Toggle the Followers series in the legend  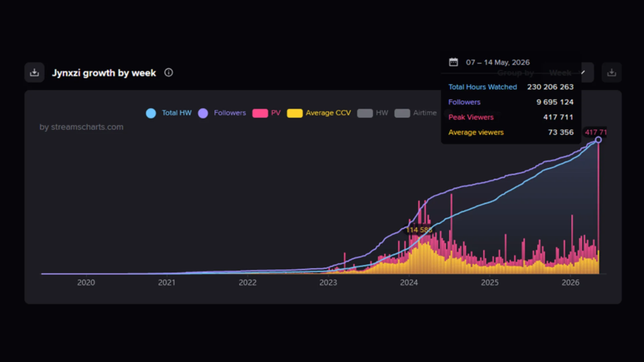222,113
